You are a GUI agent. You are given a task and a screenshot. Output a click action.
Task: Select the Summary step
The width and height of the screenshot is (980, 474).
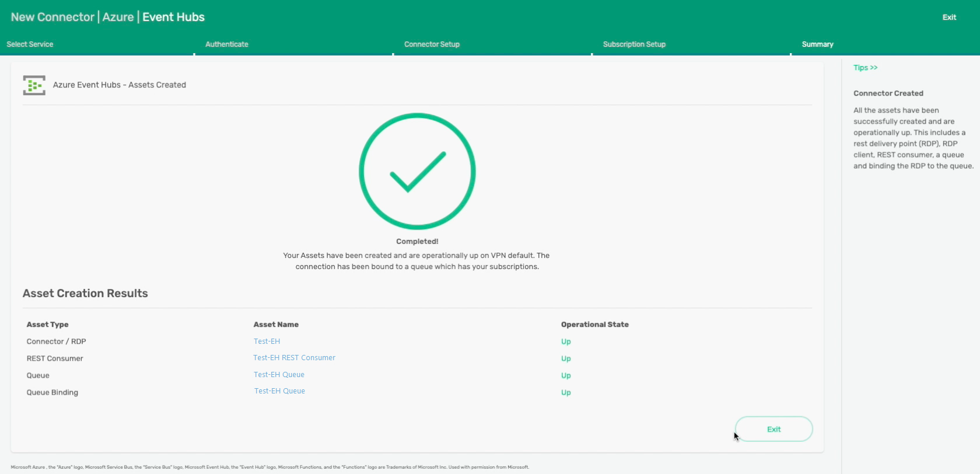(x=817, y=44)
